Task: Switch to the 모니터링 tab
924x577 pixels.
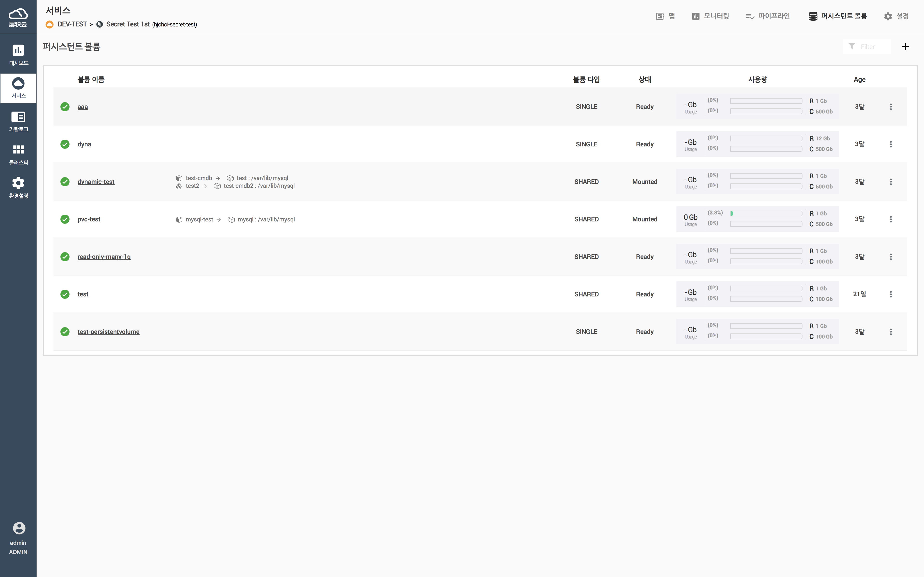Action: pos(711,16)
